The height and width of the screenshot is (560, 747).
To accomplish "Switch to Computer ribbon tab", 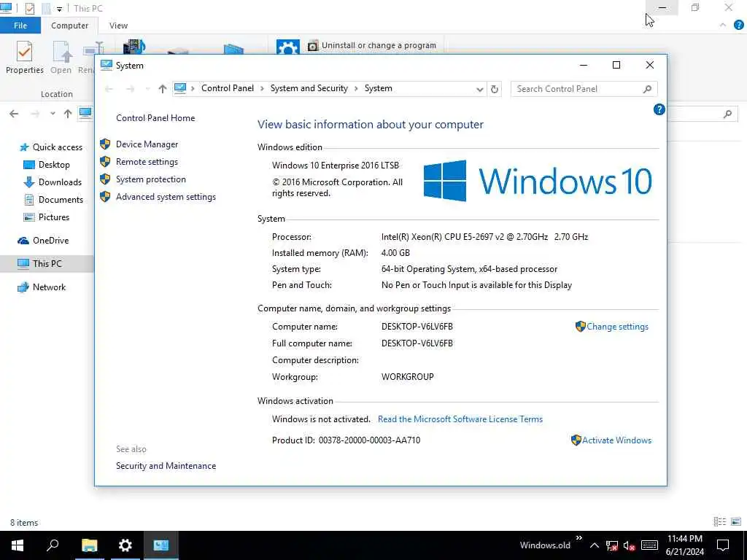I will point(69,26).
